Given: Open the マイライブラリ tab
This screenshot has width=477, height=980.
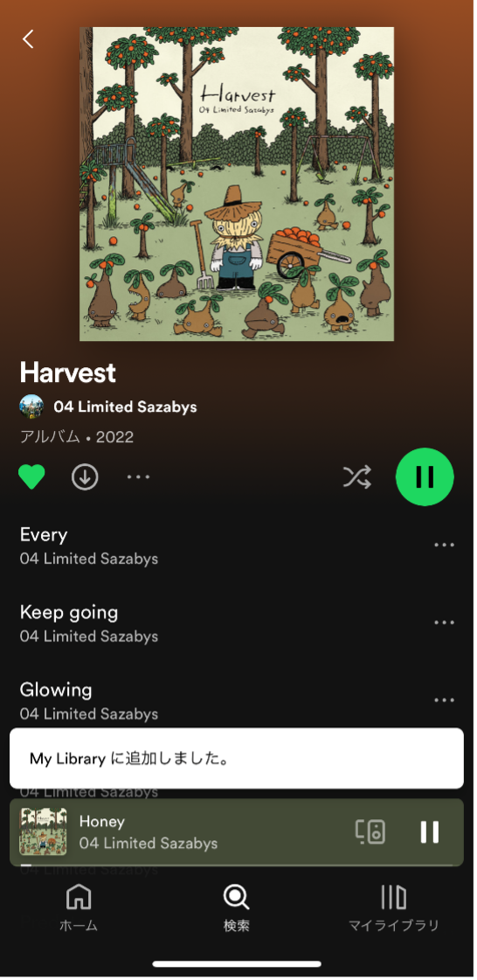Looking at the screenshot, I should 394,908.
